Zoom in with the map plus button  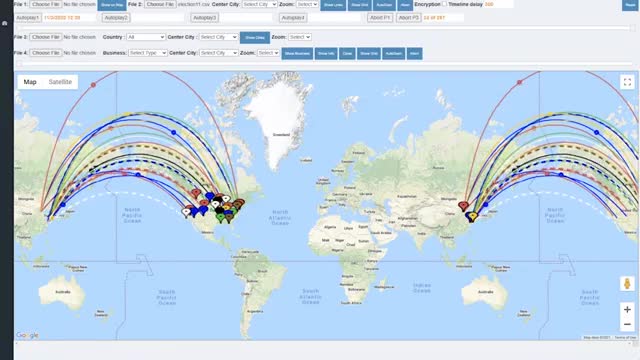click(627, 310)
